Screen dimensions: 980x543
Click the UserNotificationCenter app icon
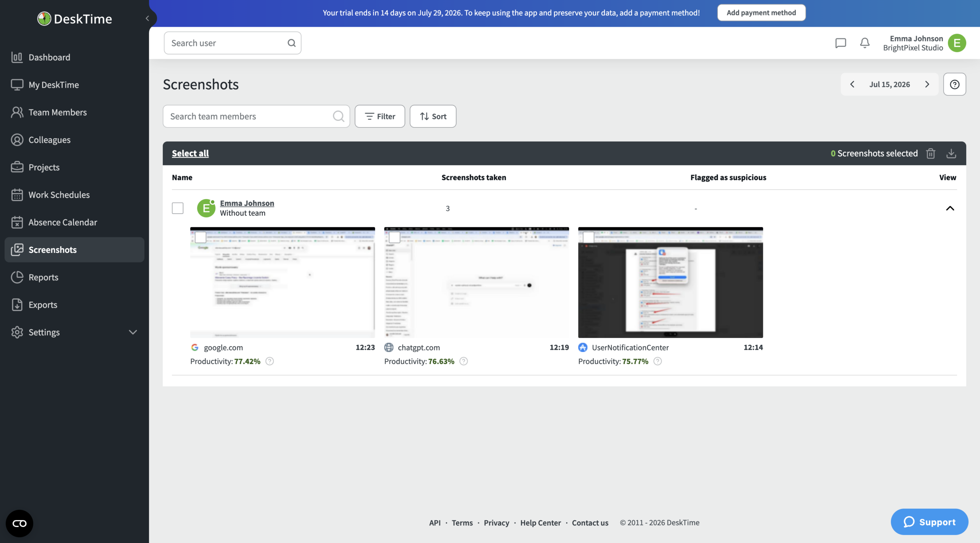point(583,347)
